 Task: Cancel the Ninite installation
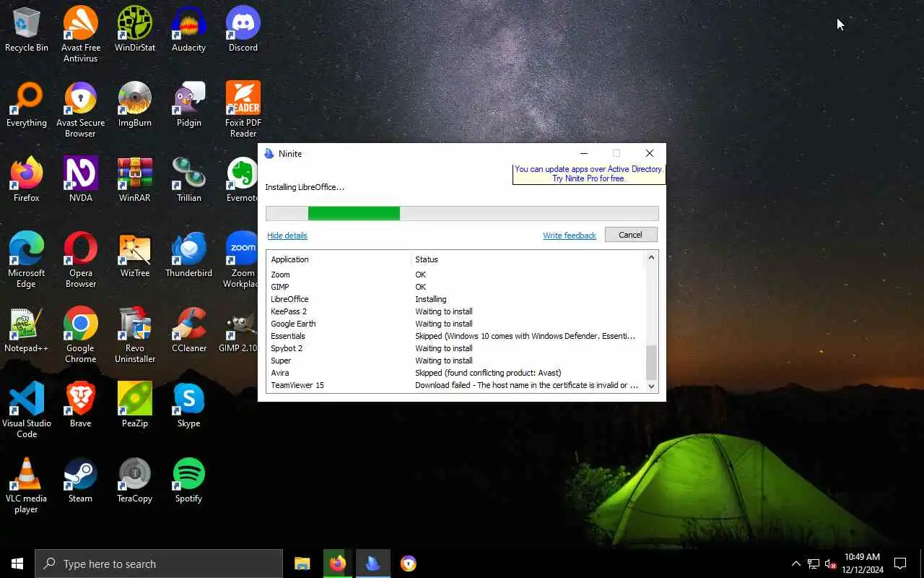click(630, 235)
